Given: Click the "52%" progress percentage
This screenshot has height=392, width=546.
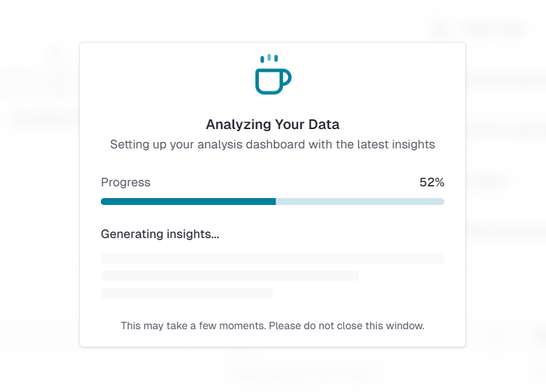Looking at the screenshot, I should [431, 182].
